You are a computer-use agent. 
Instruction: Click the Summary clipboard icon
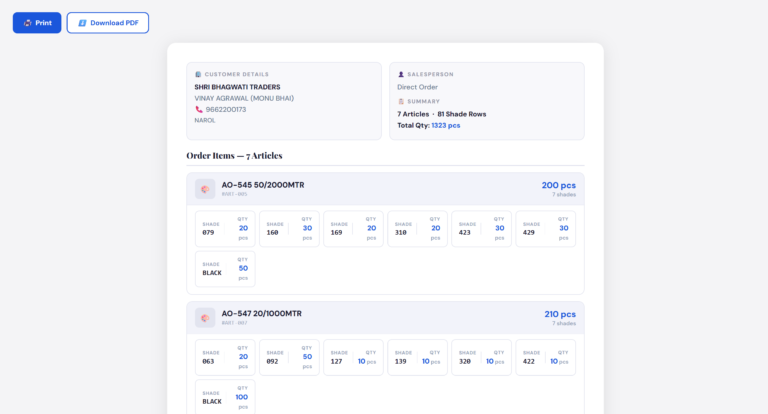point(401,101)
